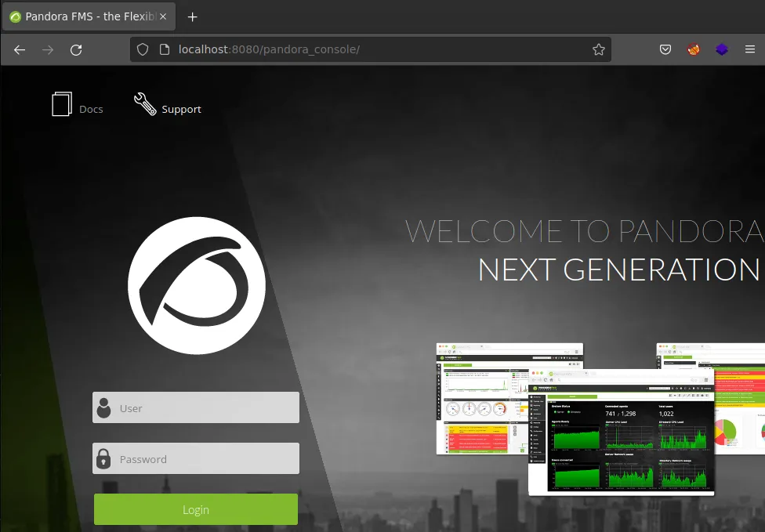
Task: Click the WELCOME TO PANDORA heading text
Action: point(585,231)
